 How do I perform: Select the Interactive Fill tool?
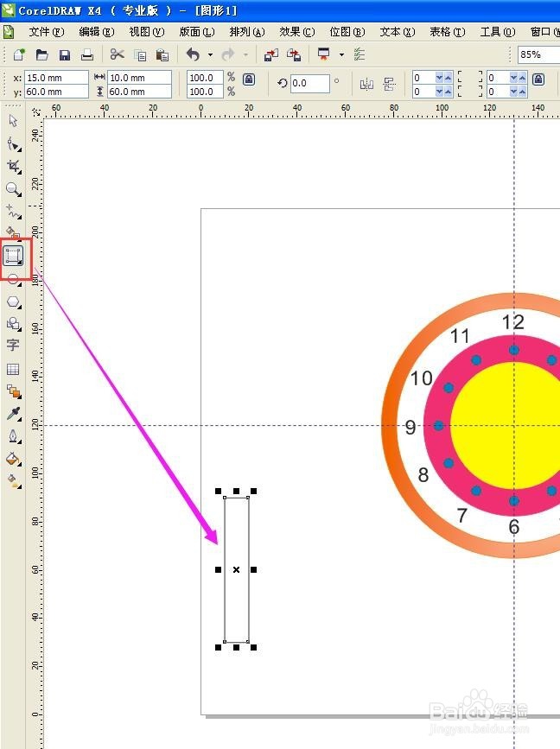click(x=13, y=481)
